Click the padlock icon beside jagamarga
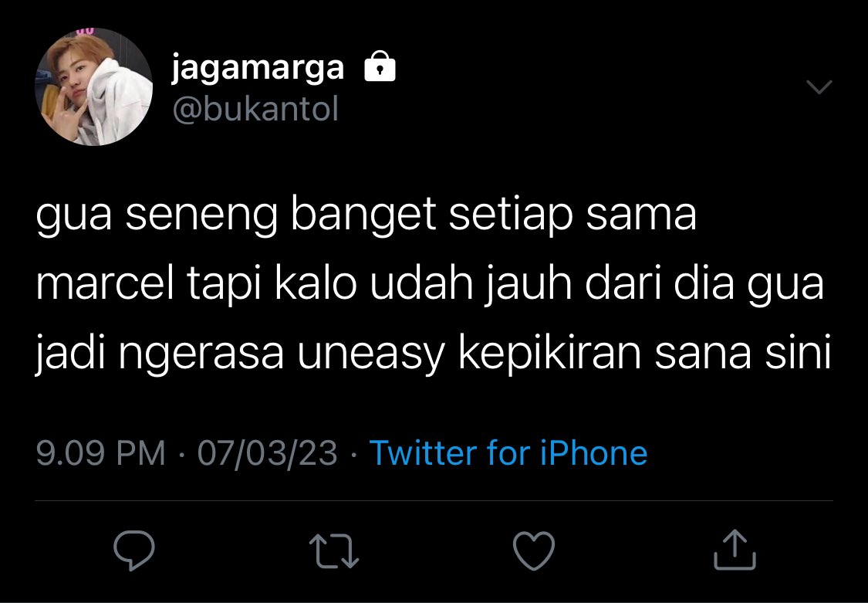 point(380,66)
